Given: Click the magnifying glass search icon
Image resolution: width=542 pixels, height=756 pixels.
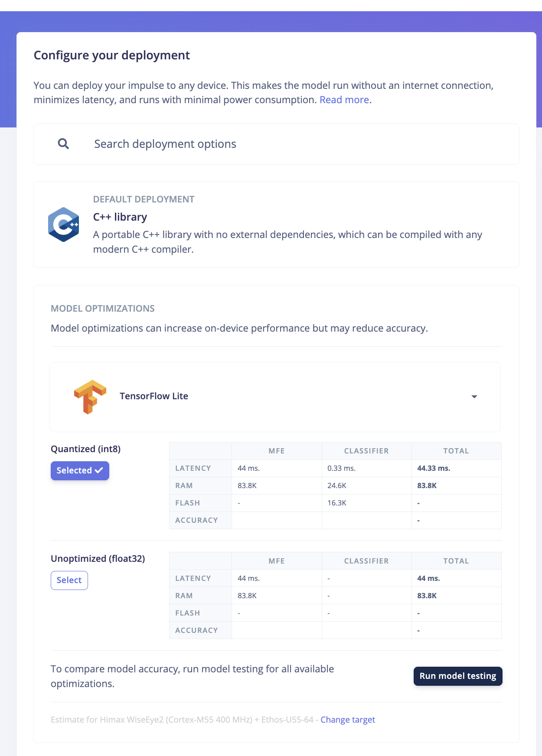Looking at the screenshot, I should tap(63, 144).
